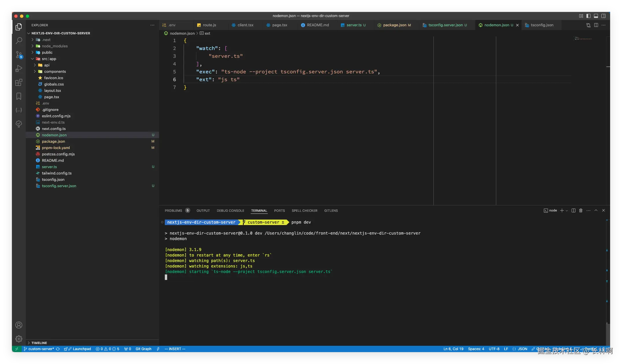Open the Extensions view icon
The width and height of the screenshot is (622, 364).
point(19,83)
